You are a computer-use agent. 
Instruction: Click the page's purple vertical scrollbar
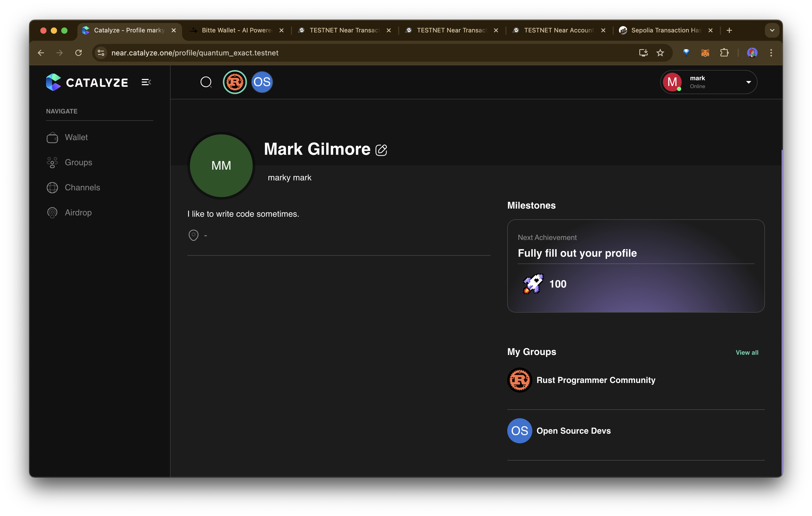click(781, 303)
